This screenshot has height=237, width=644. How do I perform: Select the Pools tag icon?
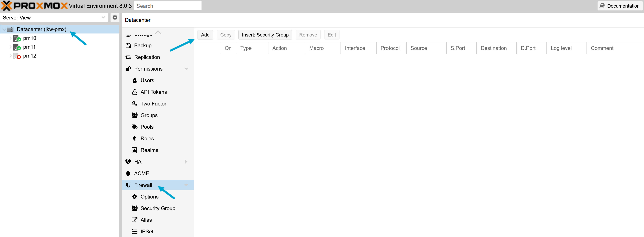pyautogui.click(x=134, y=127)
